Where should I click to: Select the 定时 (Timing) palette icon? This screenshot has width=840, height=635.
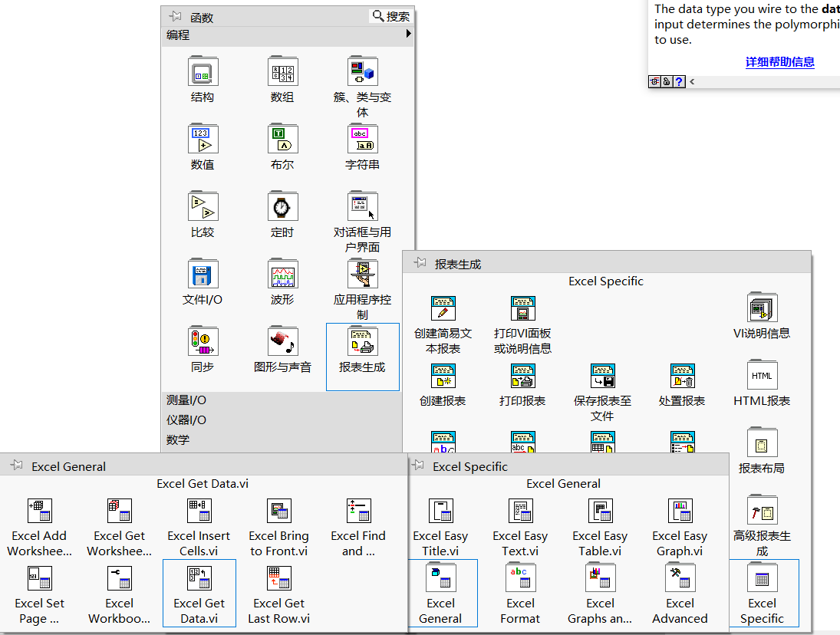[282, 206]
